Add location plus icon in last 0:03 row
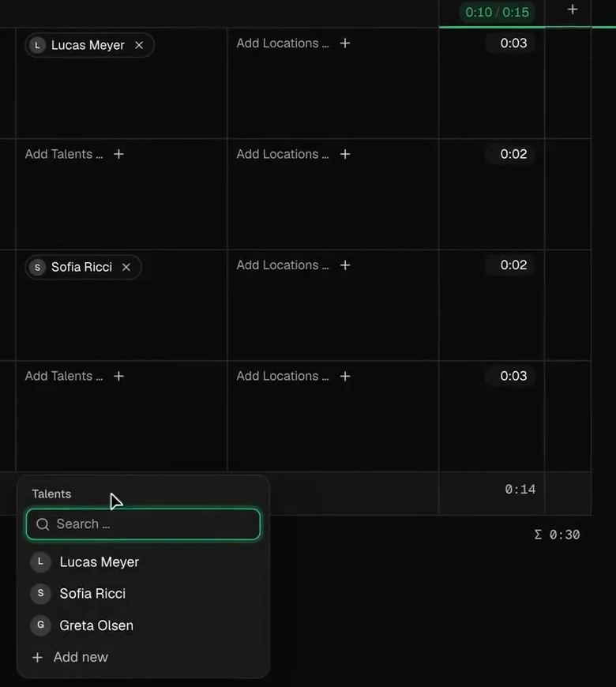This screenshot has height=687, width=616. [345, 376]
